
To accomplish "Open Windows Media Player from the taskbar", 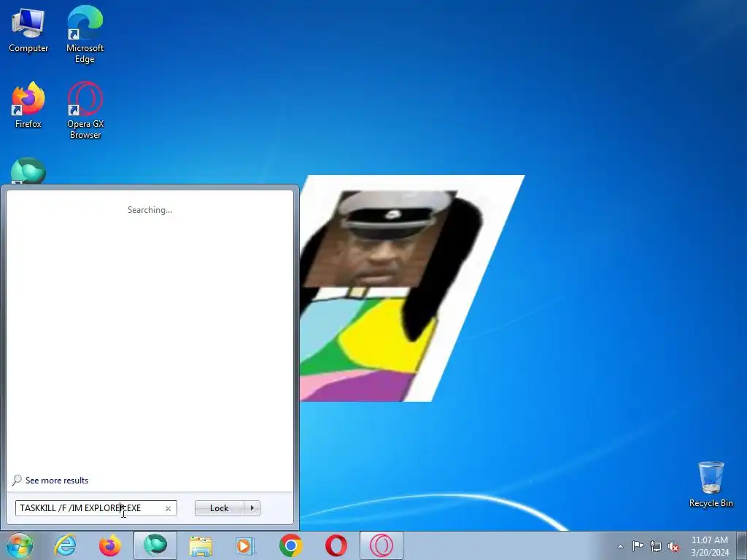I will 246,545.
